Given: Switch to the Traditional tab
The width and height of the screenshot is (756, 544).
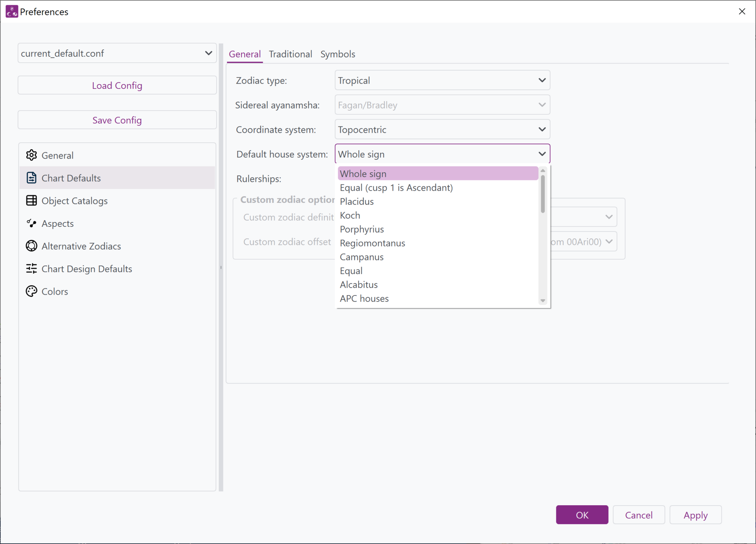Looking at the screenshot, I should pos(290,54).
